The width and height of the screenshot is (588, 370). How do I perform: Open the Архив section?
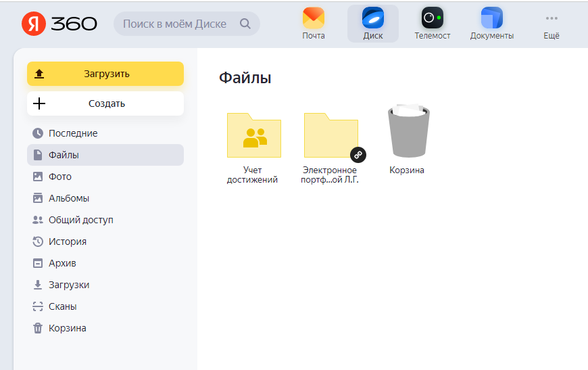pos(105,263)
